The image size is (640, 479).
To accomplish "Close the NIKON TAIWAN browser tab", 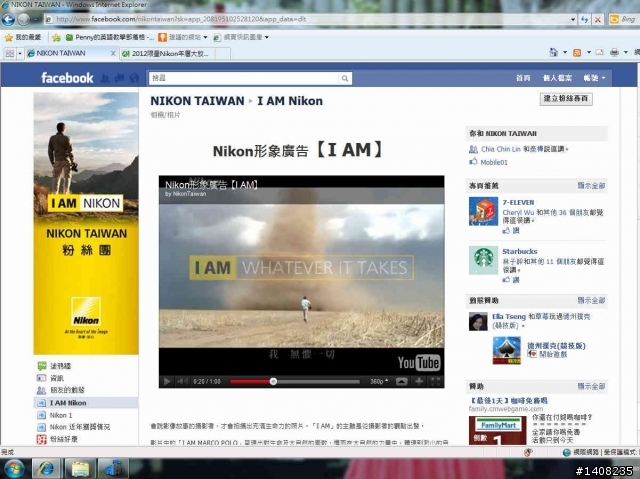I will click(113, 53).
